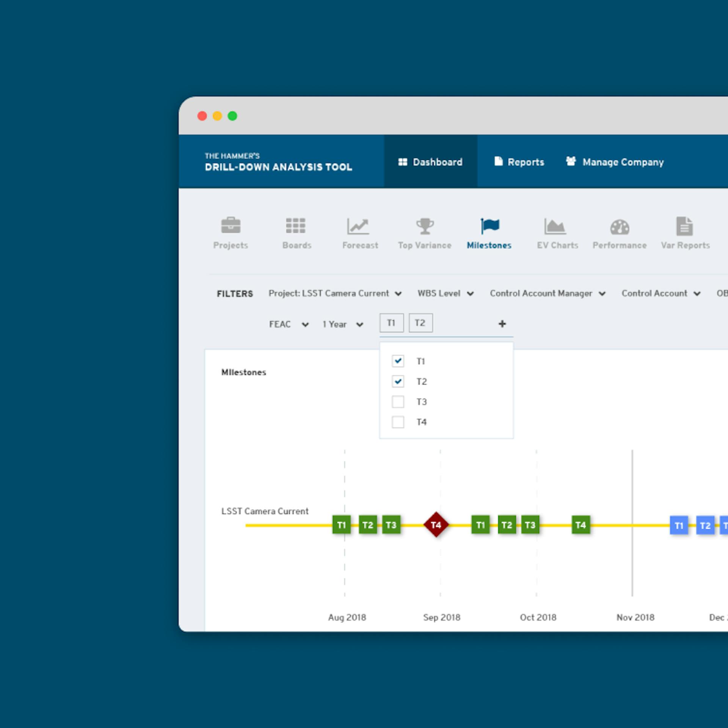The height and width of the screenshot is (728, 728).
Task: Click the Reports page icon
Action: (498, 162)
